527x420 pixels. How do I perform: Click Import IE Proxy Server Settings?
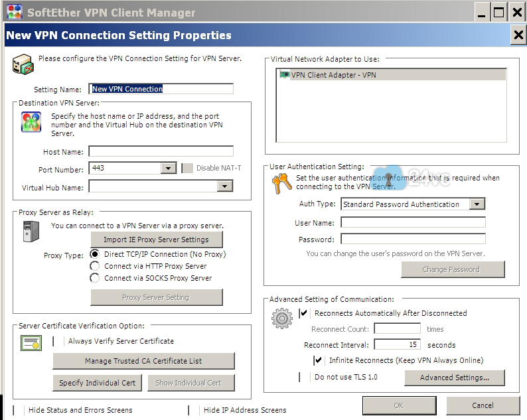tap(156, 240)
